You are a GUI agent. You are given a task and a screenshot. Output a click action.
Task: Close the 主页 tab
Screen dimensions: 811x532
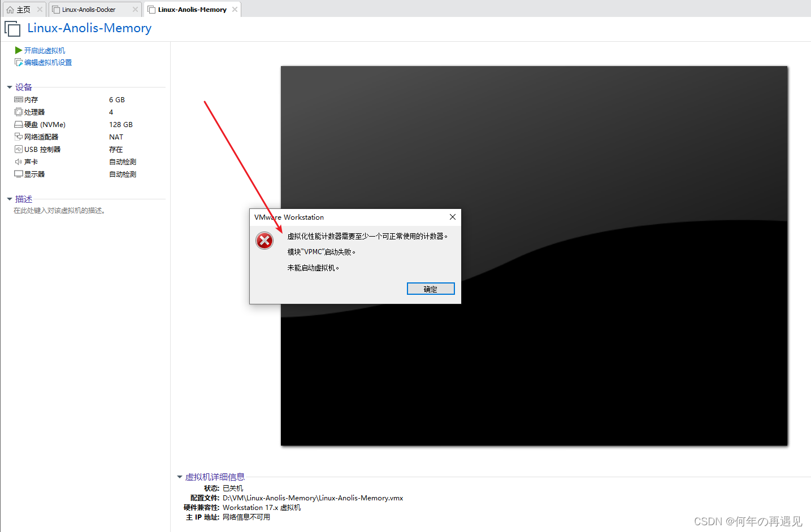pos(40,9)
